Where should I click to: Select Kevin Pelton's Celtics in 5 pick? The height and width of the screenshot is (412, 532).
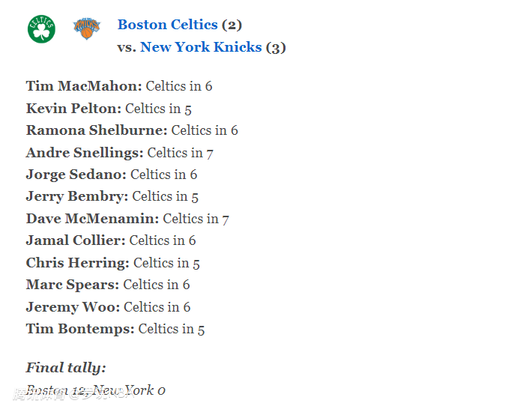(109, 109)
